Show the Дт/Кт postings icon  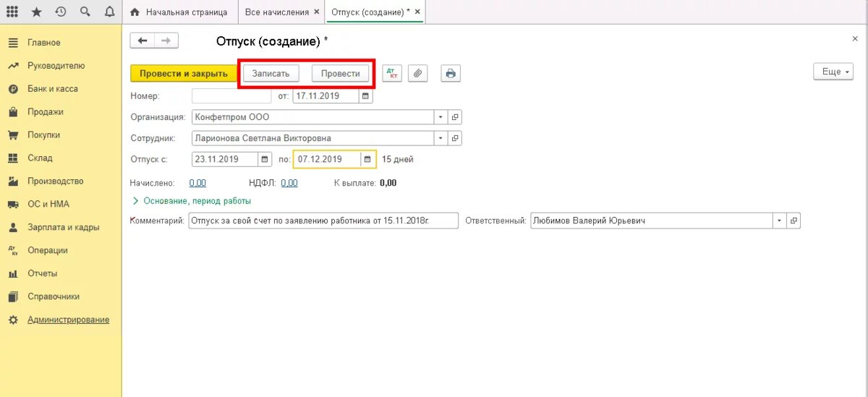pos(392,73)
